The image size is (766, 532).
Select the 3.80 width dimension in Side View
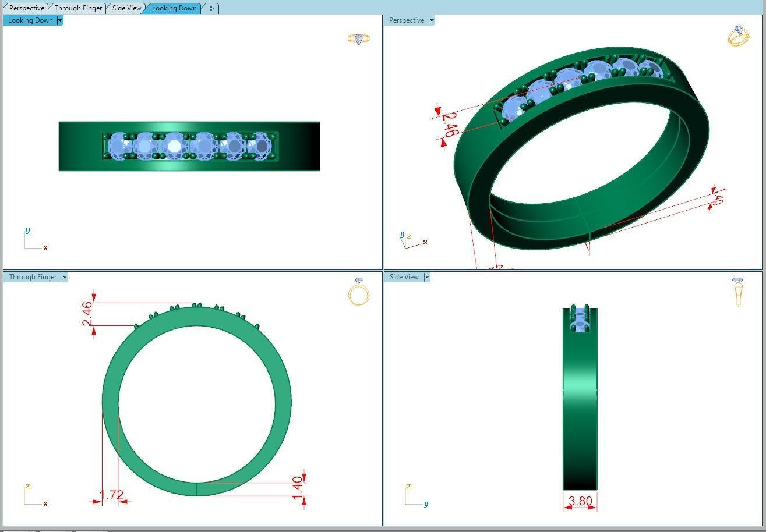[580, 501]
